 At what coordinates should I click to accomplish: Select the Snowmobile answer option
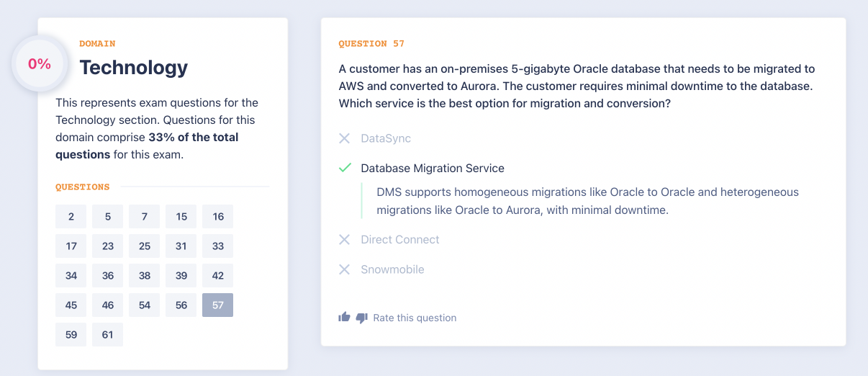392,269
